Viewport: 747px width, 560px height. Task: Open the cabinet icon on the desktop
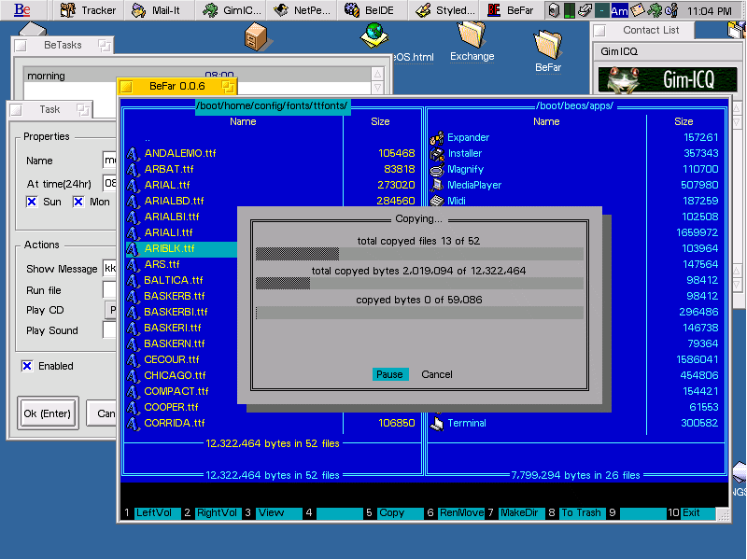coord(257,37)
